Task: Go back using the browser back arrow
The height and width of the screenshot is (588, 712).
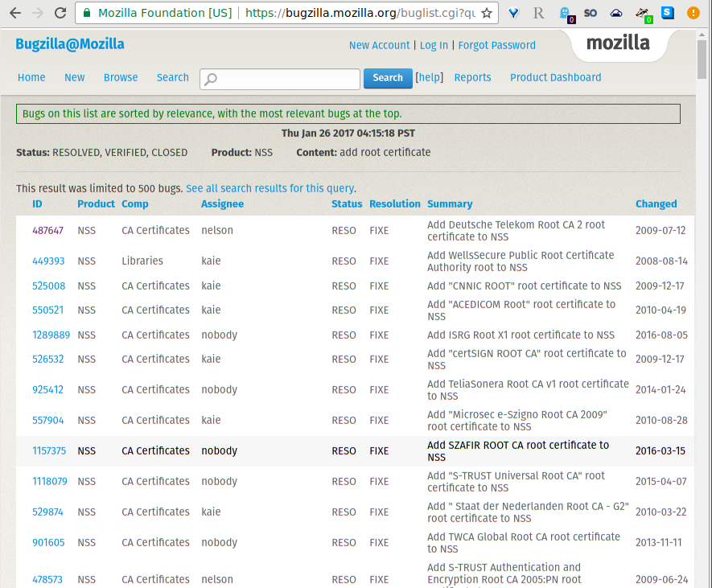Action: (15, 13)
